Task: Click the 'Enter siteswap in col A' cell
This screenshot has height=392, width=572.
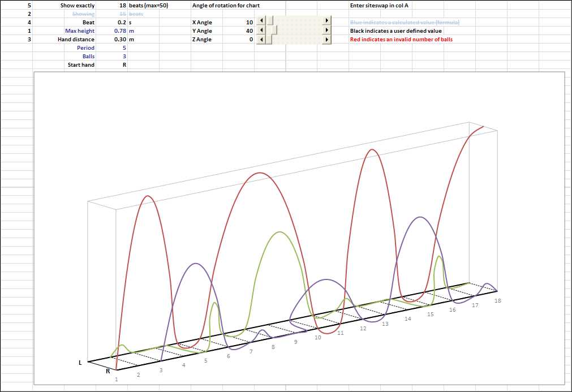Action: [x=379, y=6]
